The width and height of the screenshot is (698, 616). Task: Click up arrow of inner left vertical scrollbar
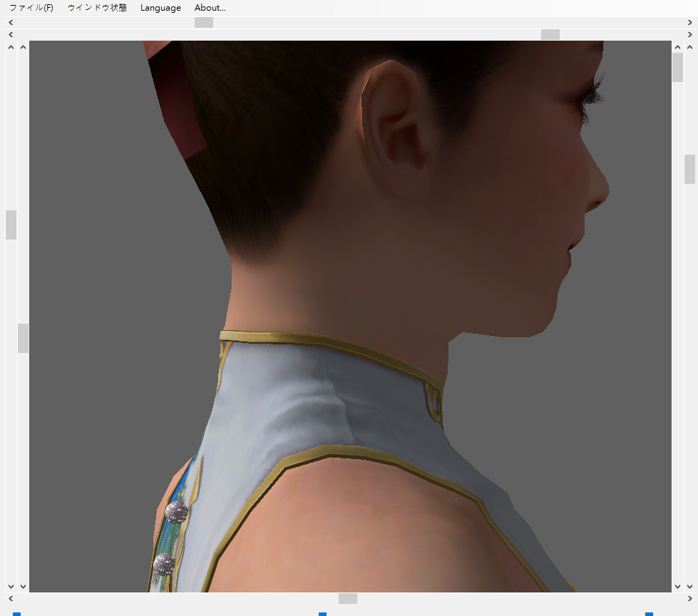click(x=23, y=47)
